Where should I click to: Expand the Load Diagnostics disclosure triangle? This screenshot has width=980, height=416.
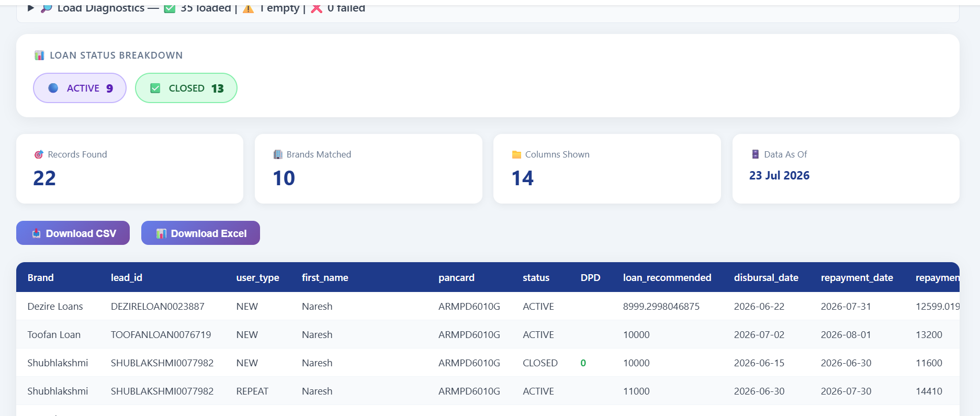[x=31, y=8]
